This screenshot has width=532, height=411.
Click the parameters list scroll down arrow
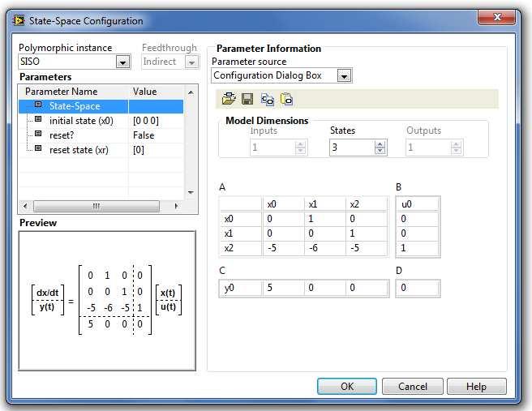(191, 192)
